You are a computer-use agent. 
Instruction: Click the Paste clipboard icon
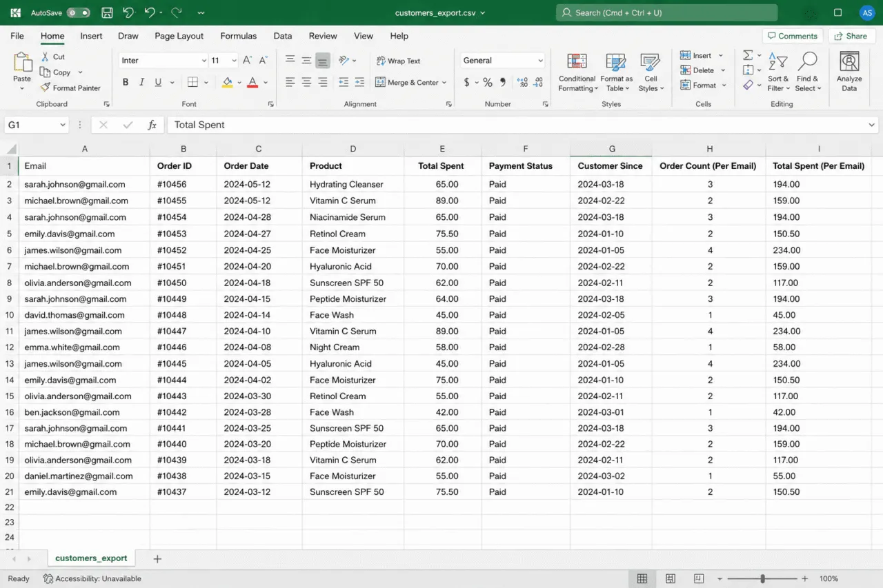tap(22, 63)
